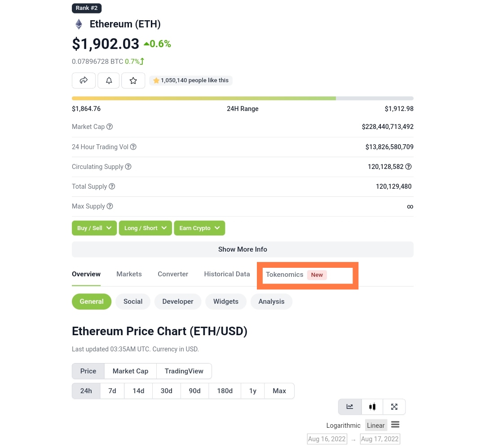The height and width of the screenshot is (448, 485).
Task: Select the Developer pill filter
Action: pyautogui.click(x=178, y=302)
